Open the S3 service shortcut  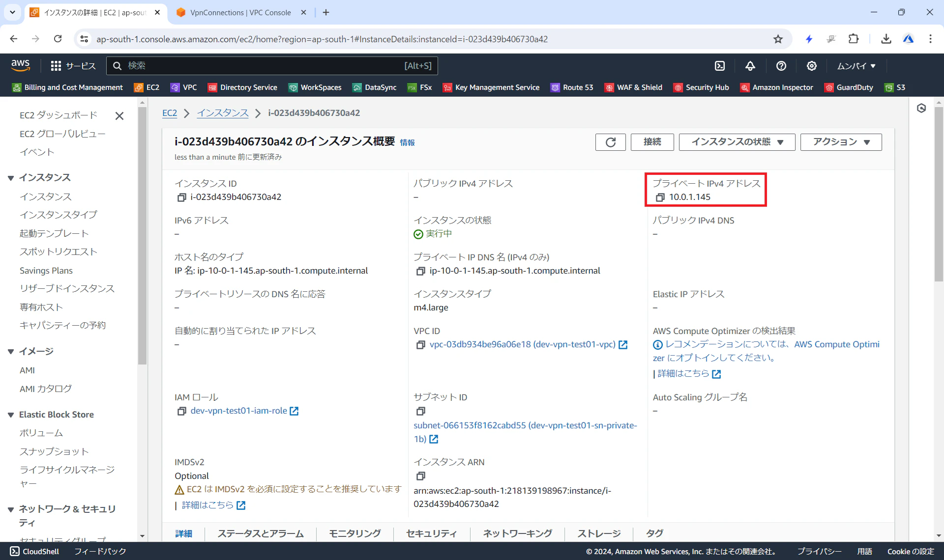tap(895, 87)
